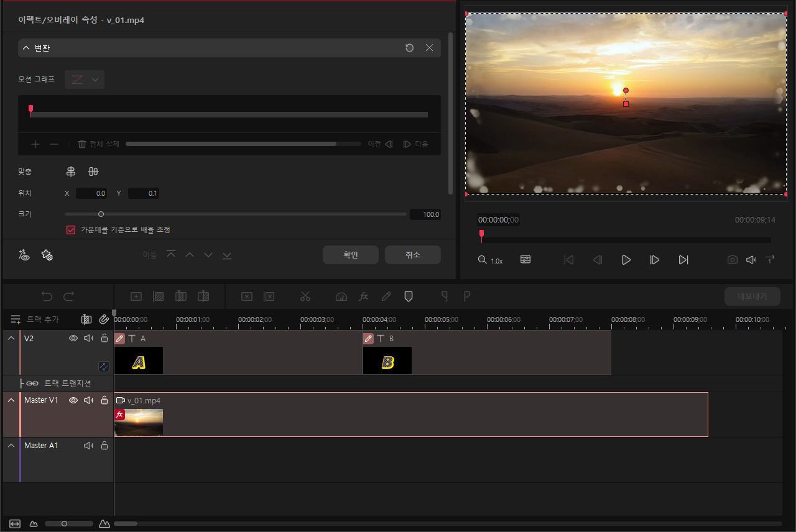Click the trash icon for 전체 삭제
Viewport: 796px width, 532px height.
click(x=81, y=144)
